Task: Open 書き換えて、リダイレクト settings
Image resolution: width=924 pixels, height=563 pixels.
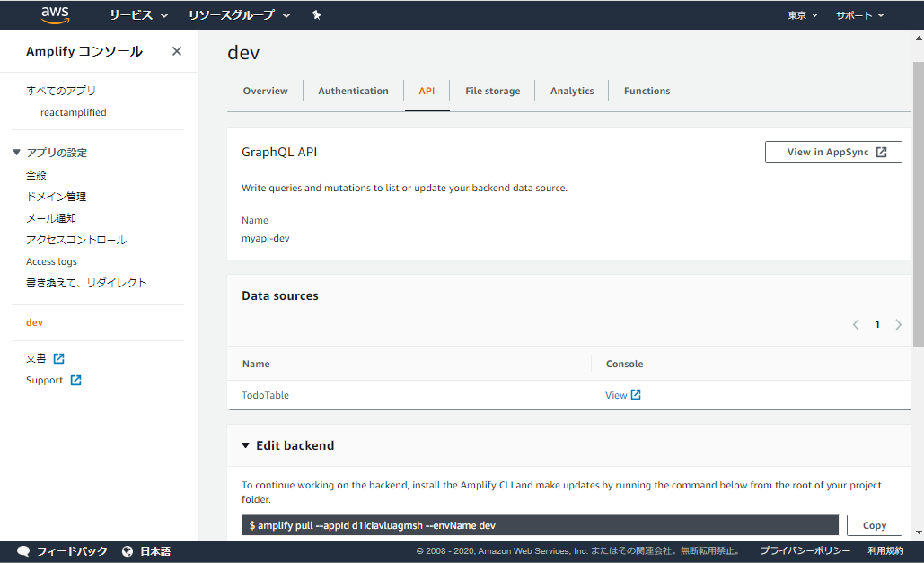Action: tap(86, 282)
